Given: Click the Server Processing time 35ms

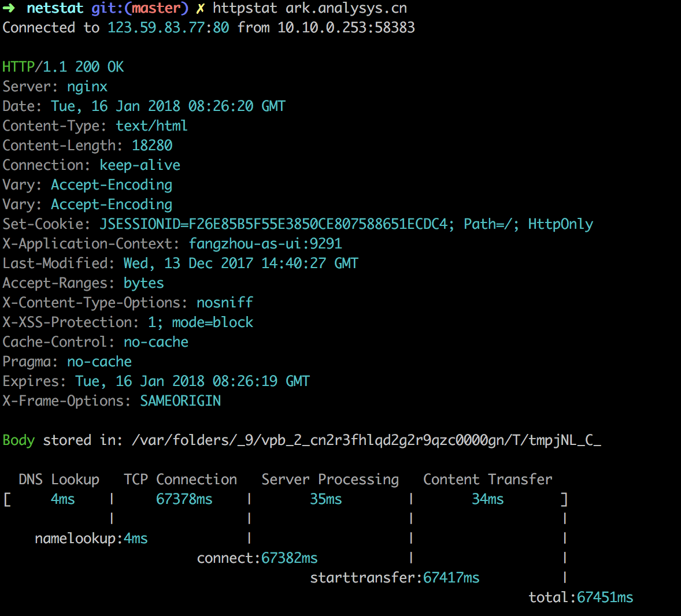Looking at the screenshot, I should point(325,499).
